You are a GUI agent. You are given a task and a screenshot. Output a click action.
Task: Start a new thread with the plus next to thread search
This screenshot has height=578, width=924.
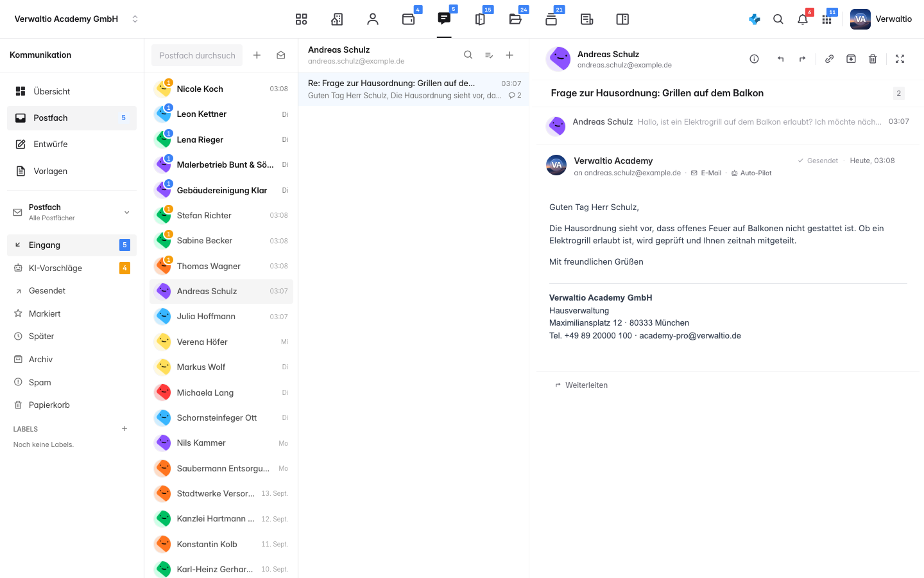tap(509, 55)
